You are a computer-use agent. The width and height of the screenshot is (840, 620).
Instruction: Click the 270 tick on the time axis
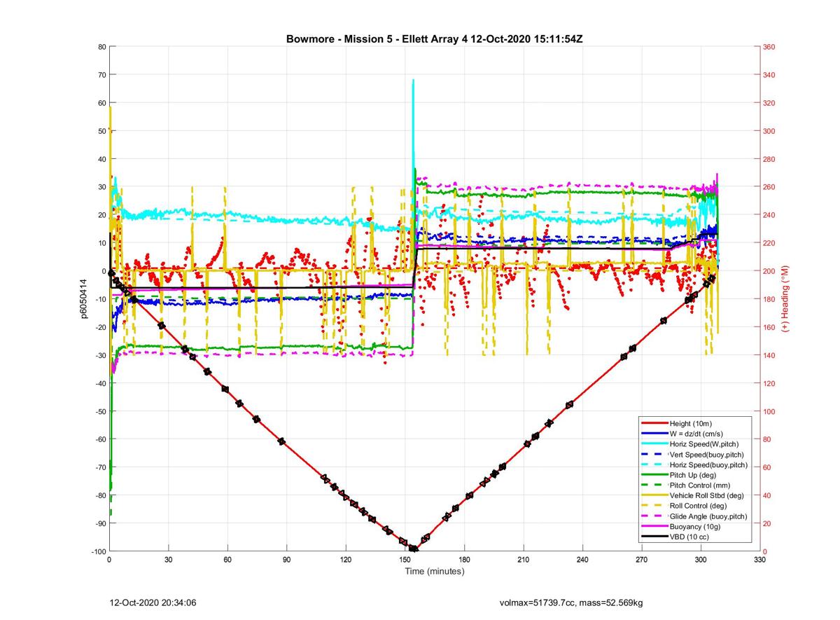[x=641, y=560]
